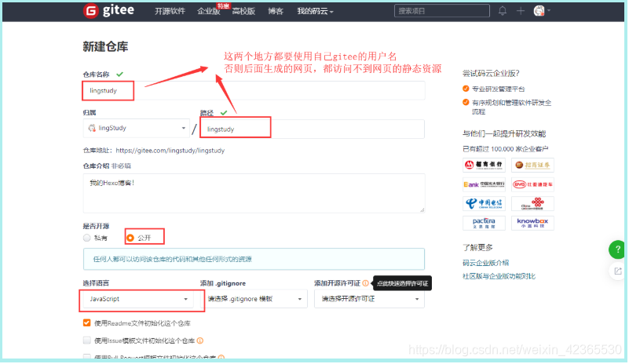Open the 开源软件 menu item
This screenshot has width=629, height=364.
(x=170, y=11)
